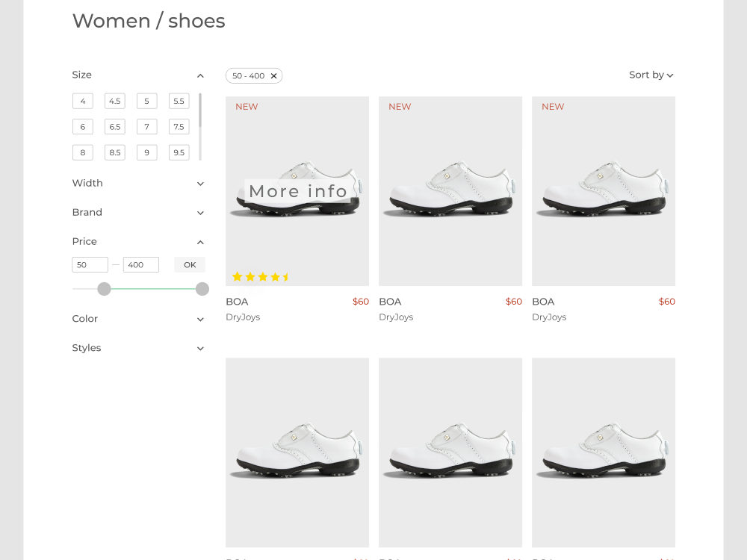Click the star rating on first product

coord(261,277)
